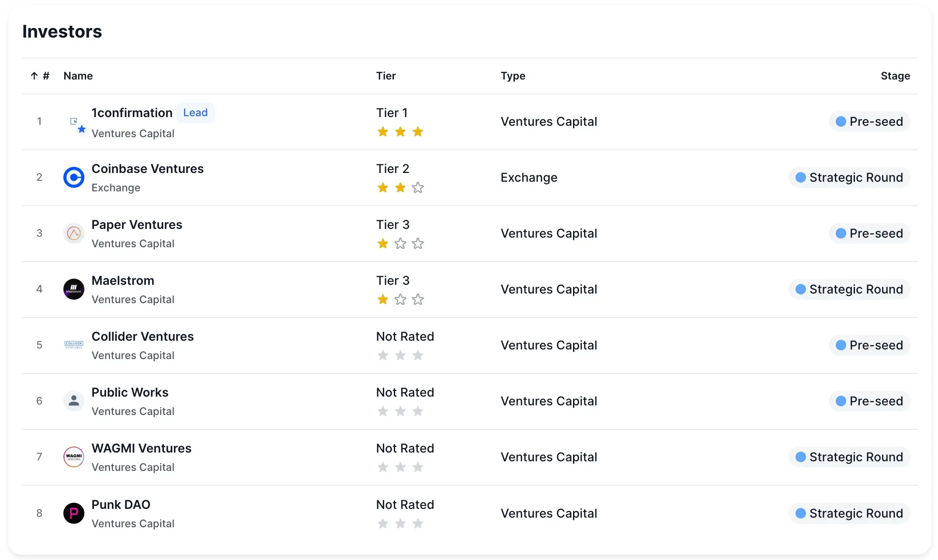Click Maelstrom's Tier 3 star rating
The image size is (938, 560).
(400, 300)
